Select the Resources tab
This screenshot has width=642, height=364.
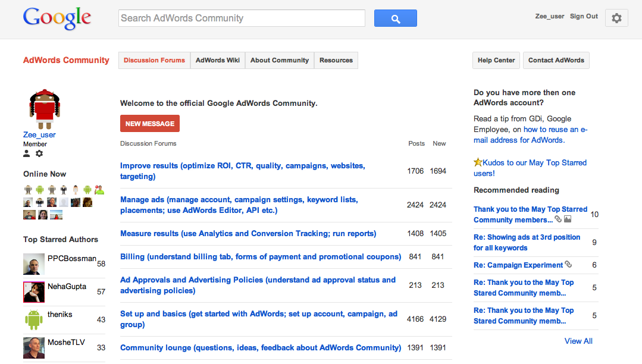tap(336, 60)
